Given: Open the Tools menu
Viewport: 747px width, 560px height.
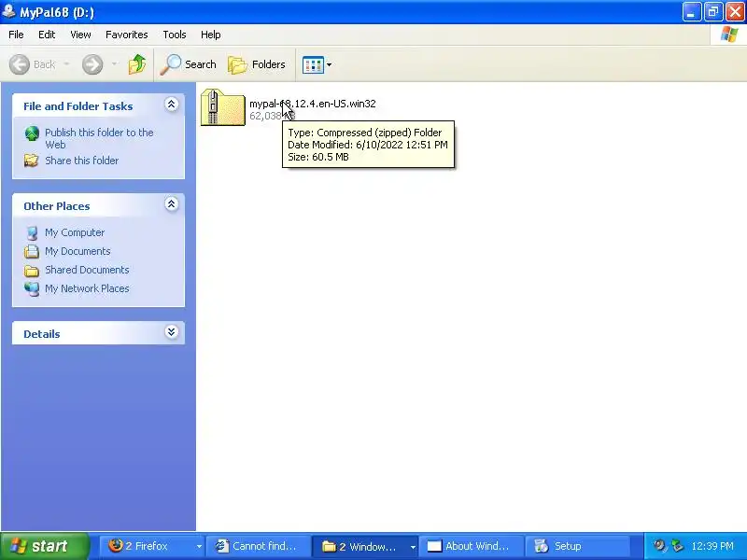Looking at the screenshot, I should tap(175, 35).
